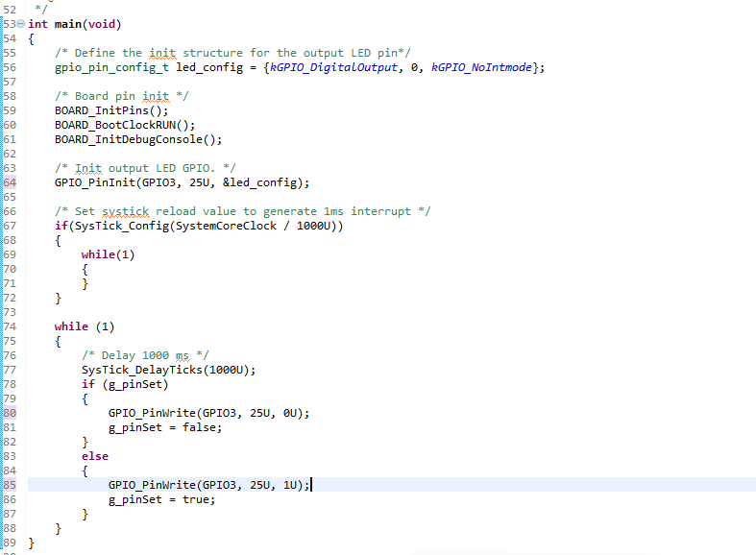Click the 'else' keyword on line 83
The width and height of the screenshot is (756, 555).
pos(95,456)
